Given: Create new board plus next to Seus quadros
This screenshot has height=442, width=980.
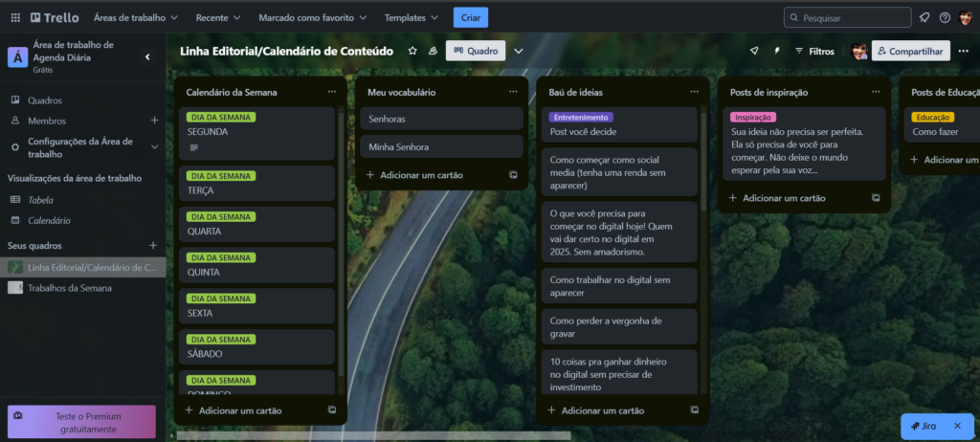Looking at the screenshot, I should (153, 245).
